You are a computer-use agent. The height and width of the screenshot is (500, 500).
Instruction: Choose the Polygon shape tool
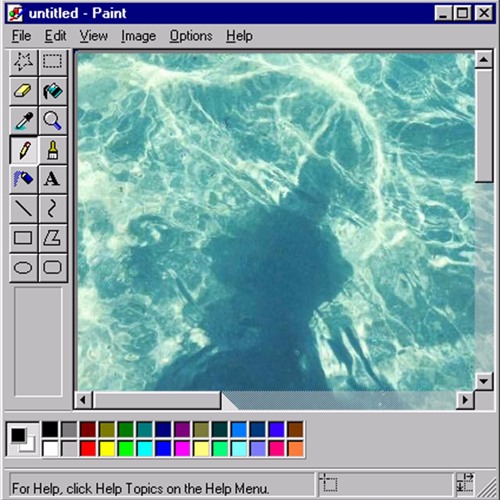coord(53,238)
